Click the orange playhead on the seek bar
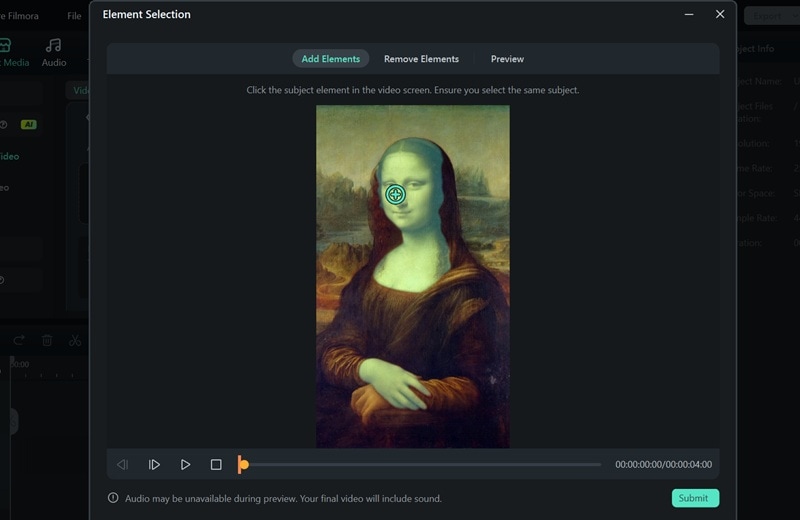800x520 pixels. [x=243, y=464]
